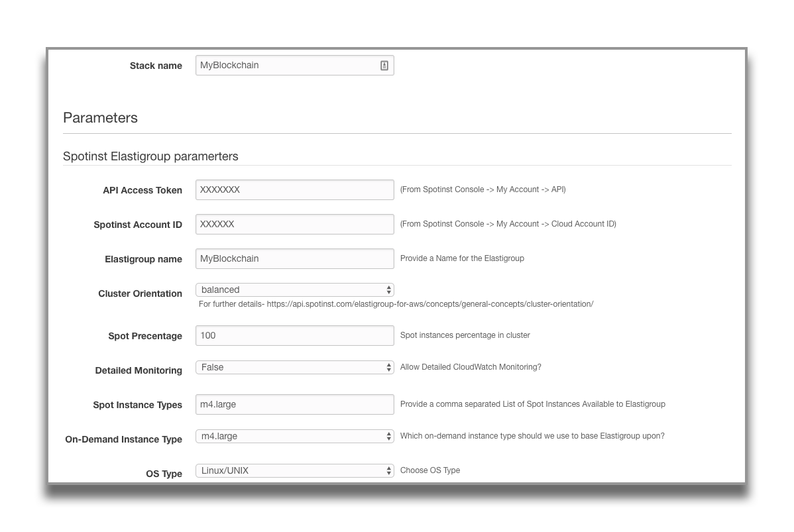Open the Cluster Orientation dropdown
The image size is (794, 532).
[294, 290]
